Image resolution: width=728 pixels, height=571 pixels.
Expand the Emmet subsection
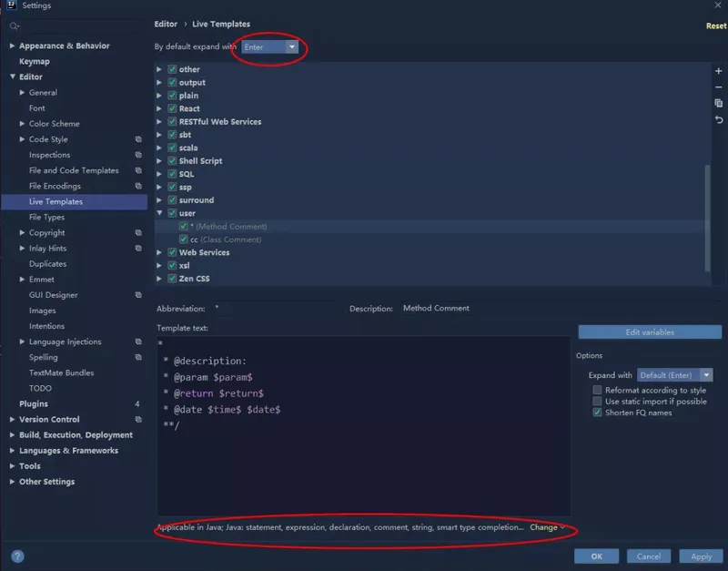(x=22, y=280)
